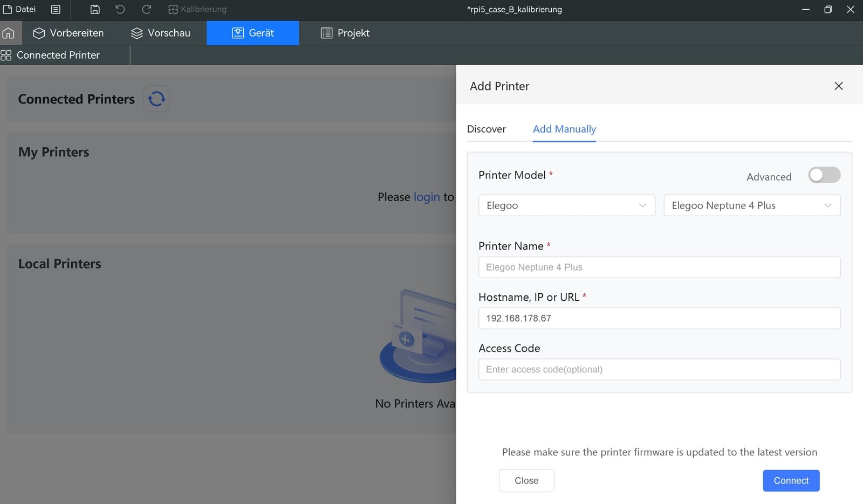Close the slicer application window
The image size is (863, 504).
[851, 9]
